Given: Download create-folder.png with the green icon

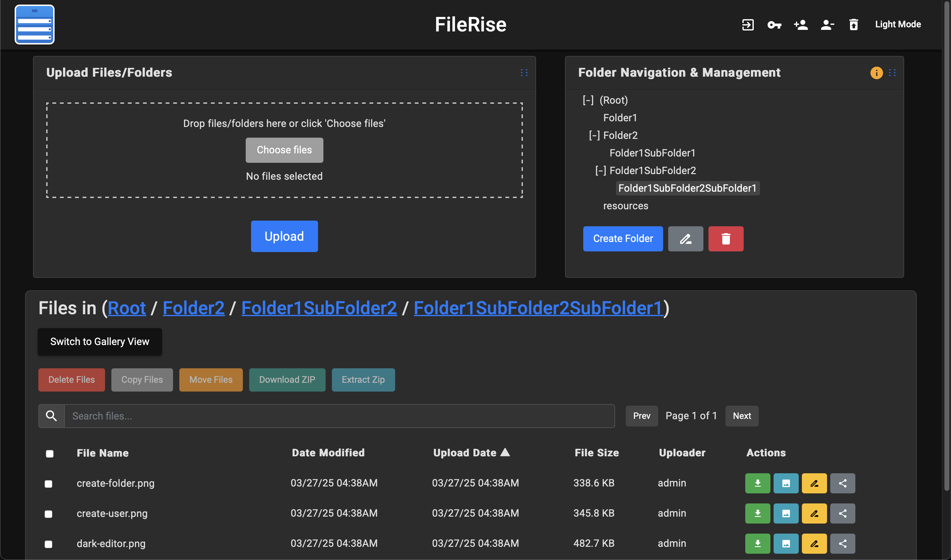Looking at the screenshot, I should coord(757,483).
